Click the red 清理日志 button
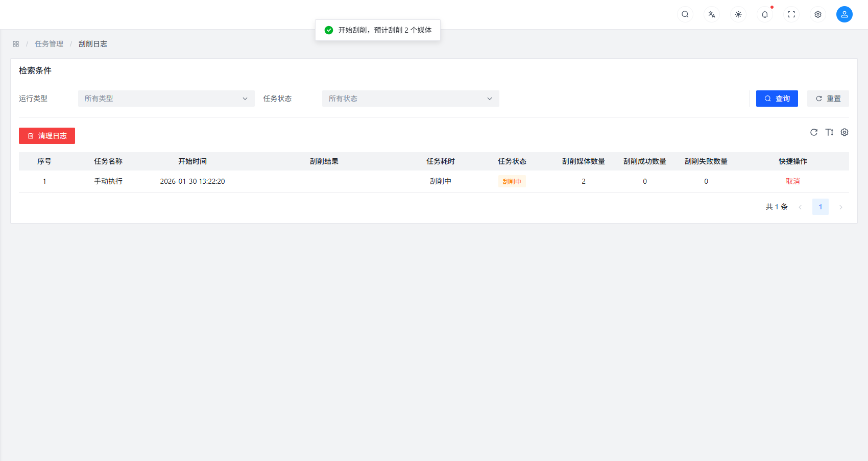The image size is (868, 461). click(x=47, y=136)
